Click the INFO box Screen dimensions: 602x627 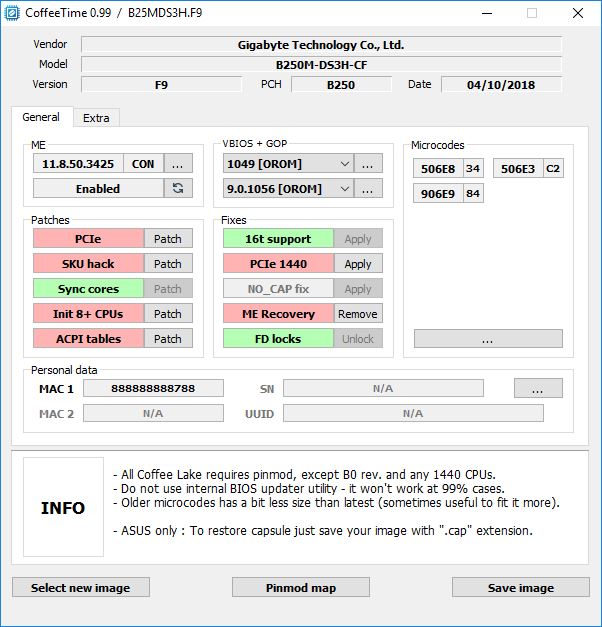pos(63,507)
